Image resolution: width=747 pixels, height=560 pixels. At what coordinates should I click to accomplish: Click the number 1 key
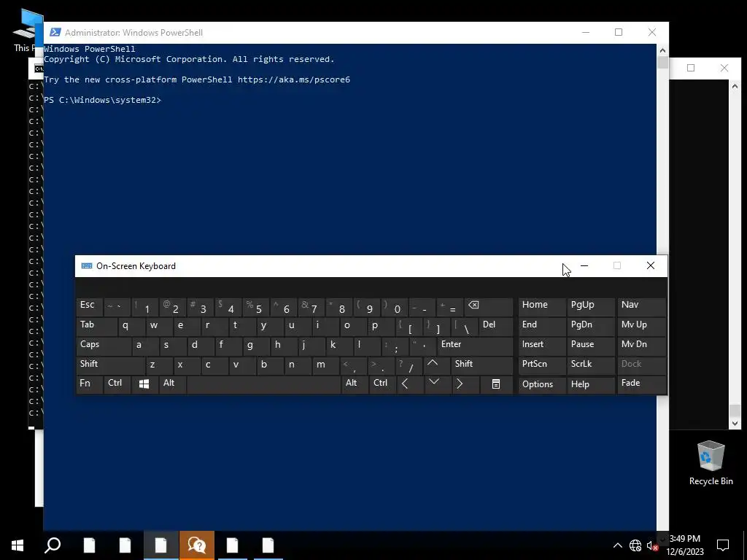144,307
